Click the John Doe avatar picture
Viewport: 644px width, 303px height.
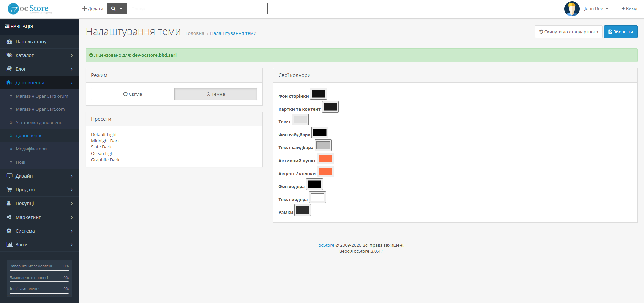[572, 9]
